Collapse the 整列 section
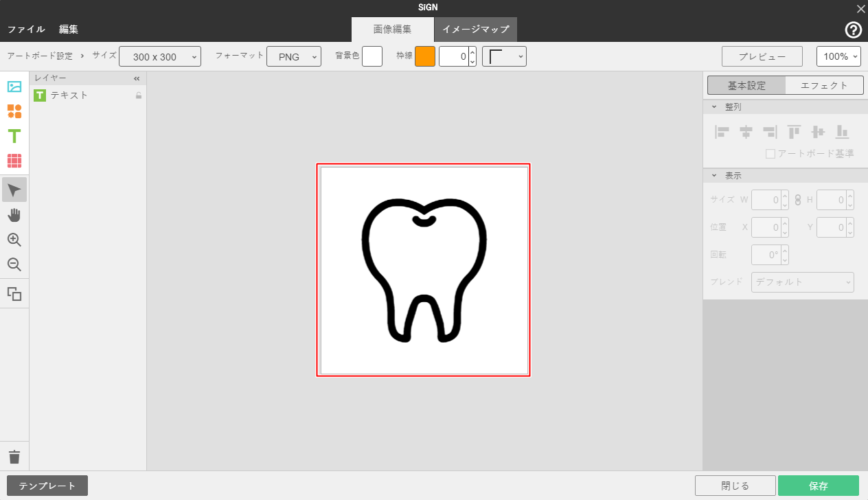This screenshot has width=868, height=500. click(x=714, y=107)
